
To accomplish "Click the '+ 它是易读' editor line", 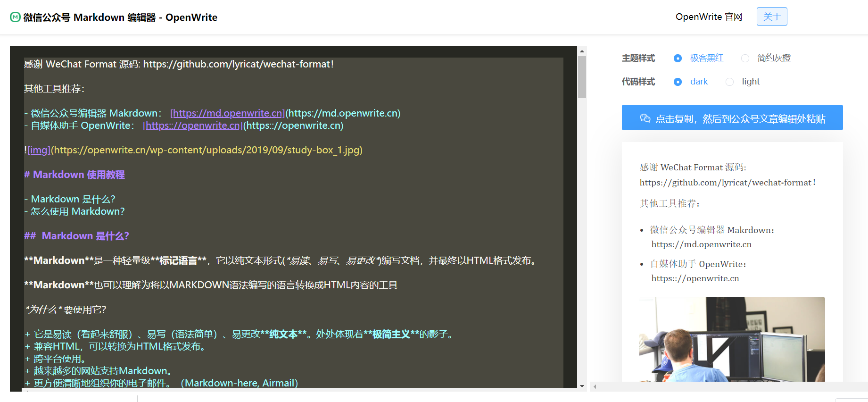I will tap(239, 334).
